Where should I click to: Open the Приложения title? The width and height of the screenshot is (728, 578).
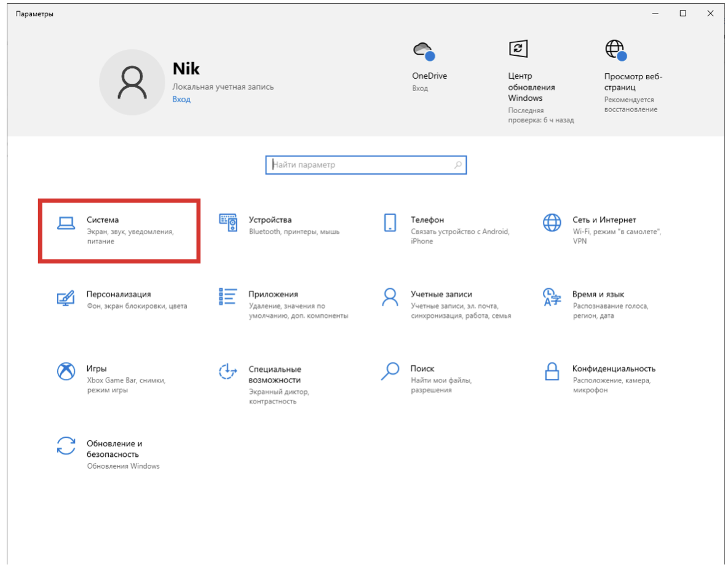tap(273, 294)
